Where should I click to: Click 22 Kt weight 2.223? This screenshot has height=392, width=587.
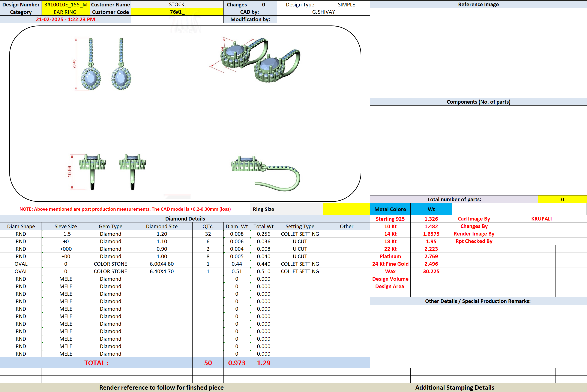(431, 249)
